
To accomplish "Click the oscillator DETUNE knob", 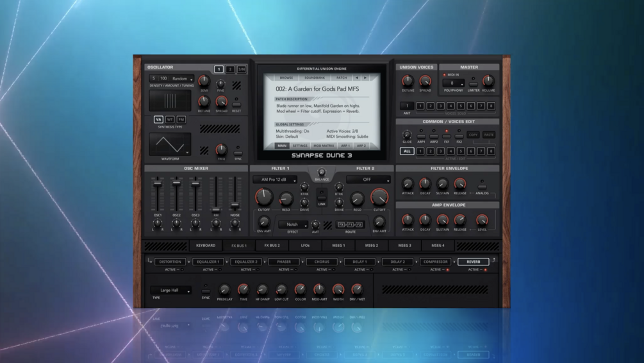I will coord(204,101).
